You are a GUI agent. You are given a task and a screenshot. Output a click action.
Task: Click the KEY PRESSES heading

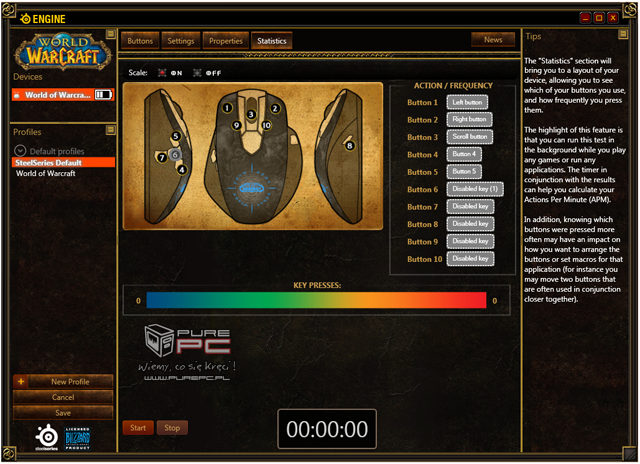pos(317,285)
